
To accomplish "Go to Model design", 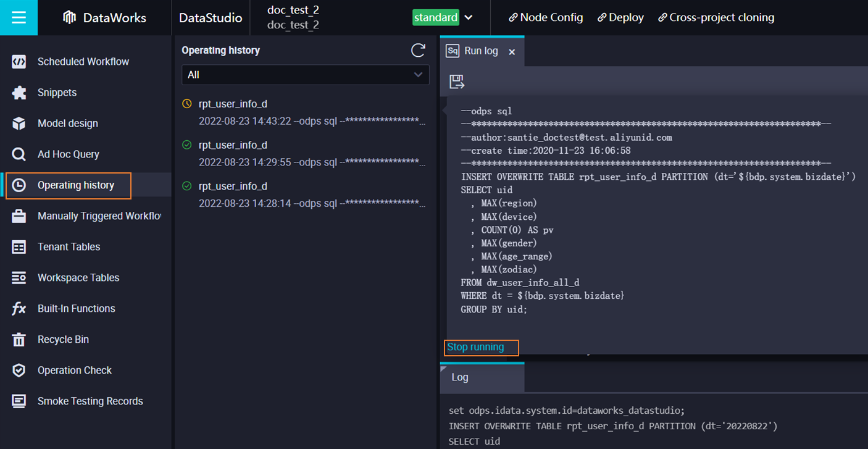I will click(x=68, y=124).
